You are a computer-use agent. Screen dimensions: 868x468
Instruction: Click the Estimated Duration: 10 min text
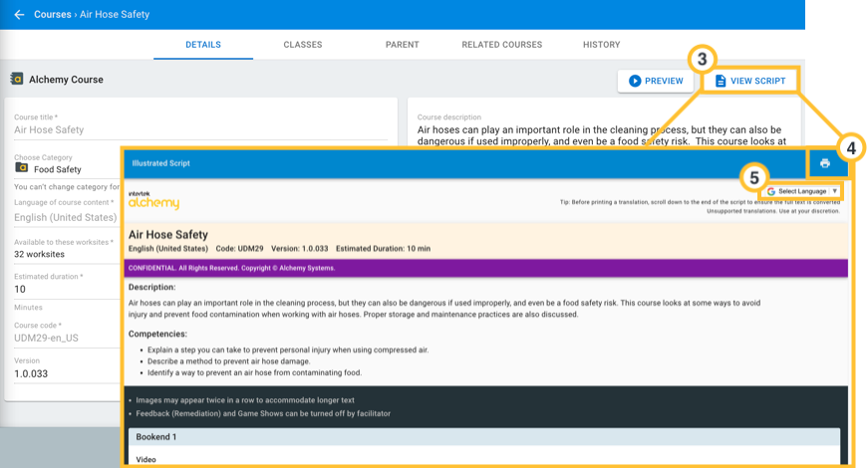[x=383, y=249]
